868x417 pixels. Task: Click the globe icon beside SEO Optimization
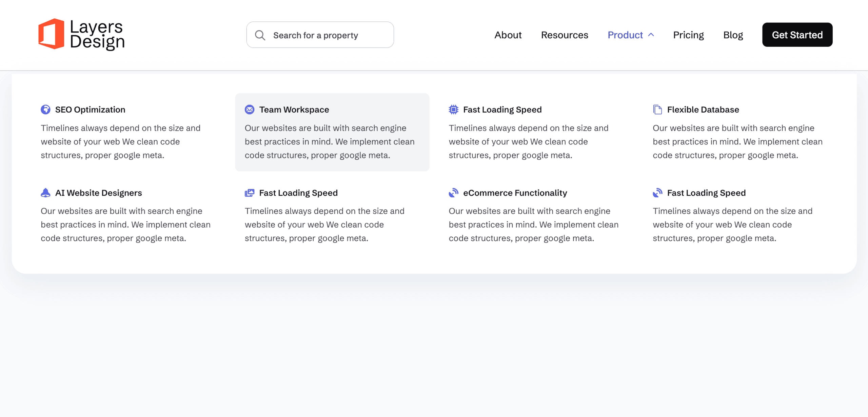[45, 110]
